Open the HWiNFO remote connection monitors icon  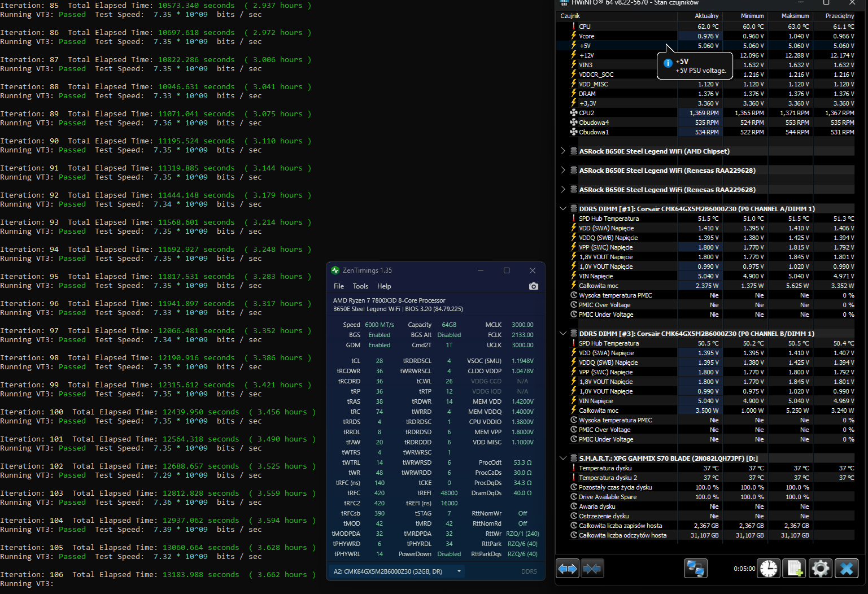695,569
